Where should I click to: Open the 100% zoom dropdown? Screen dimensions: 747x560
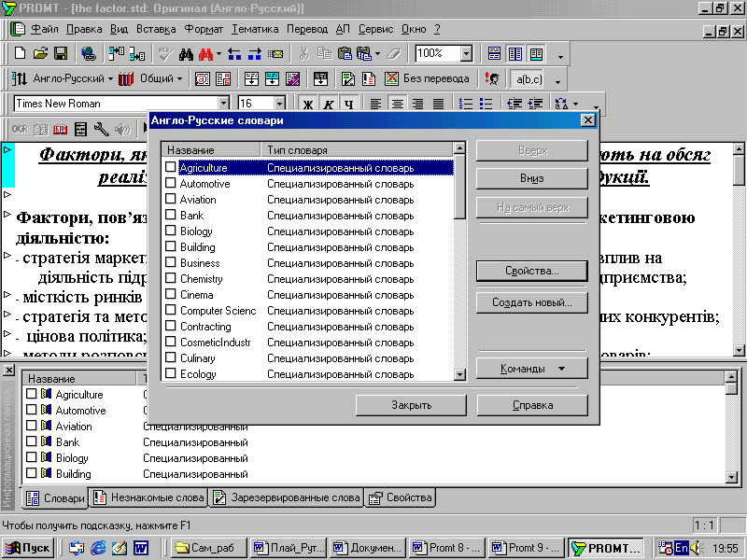tap(466, 53)
